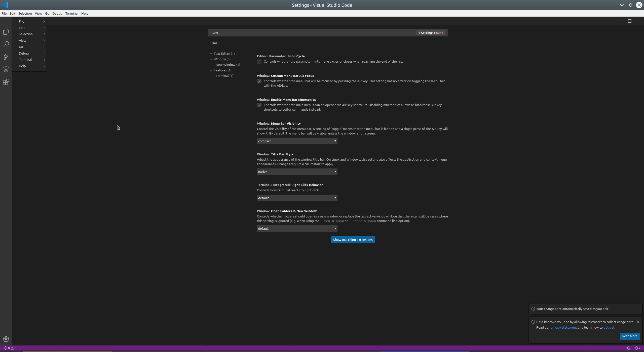Open the Extensions icon in the activity bar
The image size is (644, 352).
tap(6, 82)
